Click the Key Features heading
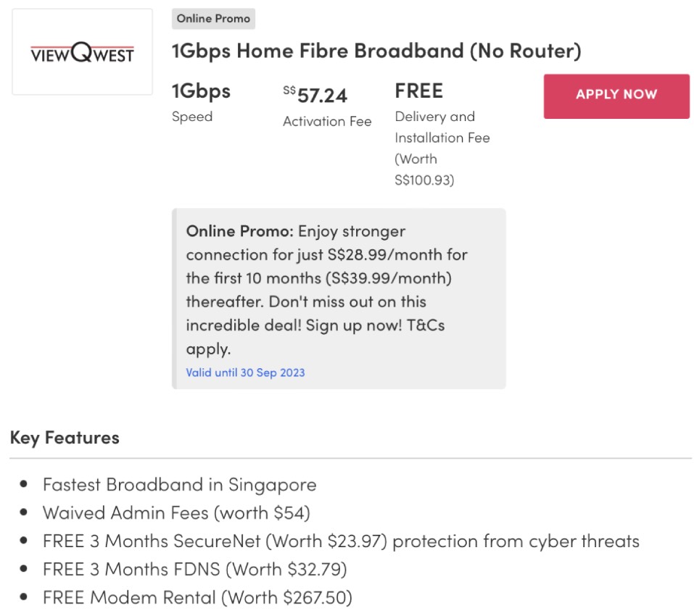Screen dimensions: 694x616 pyautogui.click(x=65, y=438)
